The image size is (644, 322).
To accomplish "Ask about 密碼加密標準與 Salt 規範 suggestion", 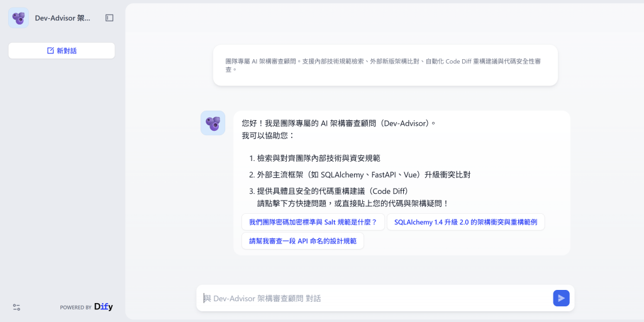I will pos(313,222).
